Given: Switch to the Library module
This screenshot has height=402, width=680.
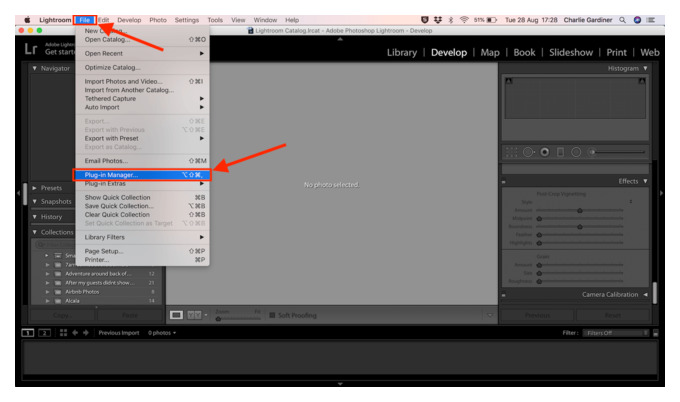Looking at the screenshot, I should click(x=402, y=52).
